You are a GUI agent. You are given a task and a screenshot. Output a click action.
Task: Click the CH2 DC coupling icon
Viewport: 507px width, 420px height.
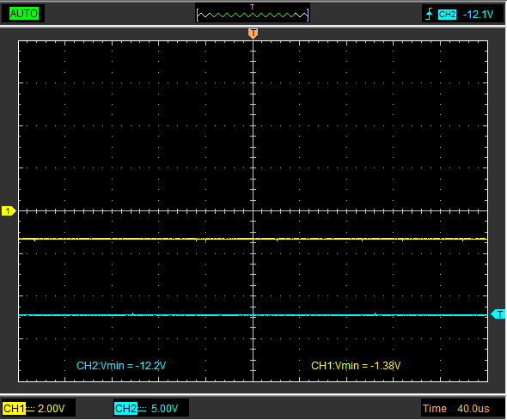click(143, 408)
